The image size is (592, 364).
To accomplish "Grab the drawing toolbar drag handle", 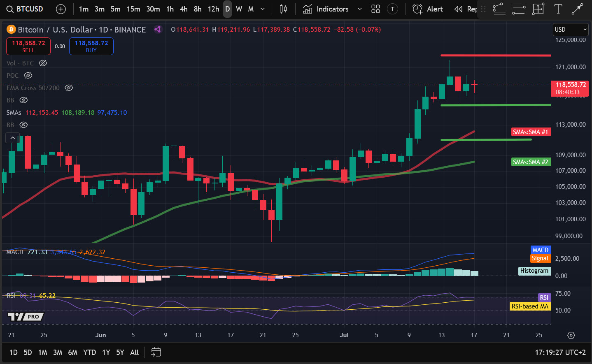I will (483, 9).
